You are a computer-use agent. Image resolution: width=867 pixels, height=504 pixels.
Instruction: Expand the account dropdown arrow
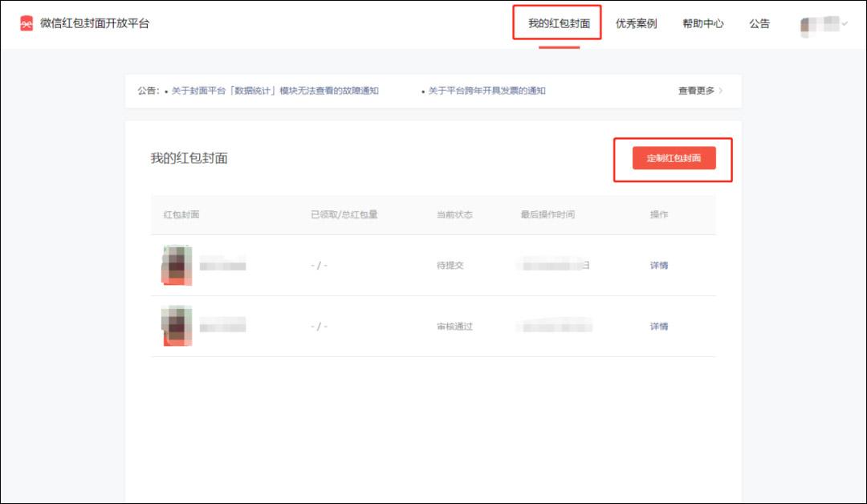click(x=845, y=23)
